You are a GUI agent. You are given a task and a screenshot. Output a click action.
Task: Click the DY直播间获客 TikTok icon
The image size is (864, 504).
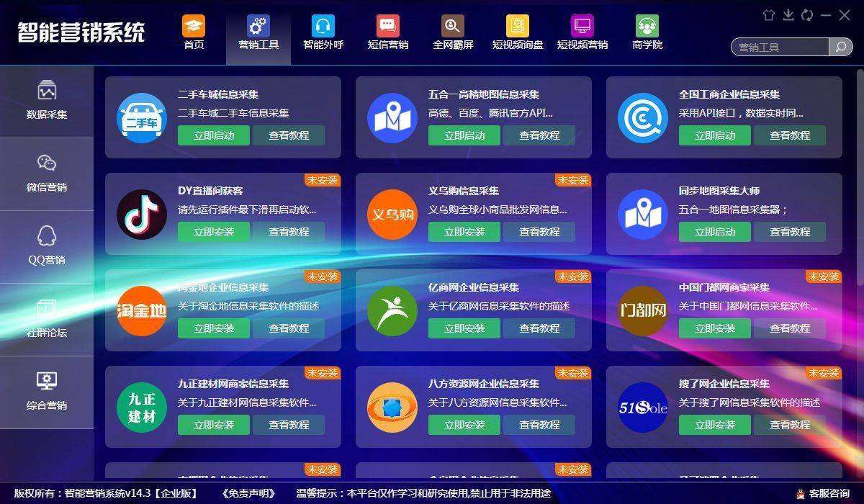(x=142, y=215)
